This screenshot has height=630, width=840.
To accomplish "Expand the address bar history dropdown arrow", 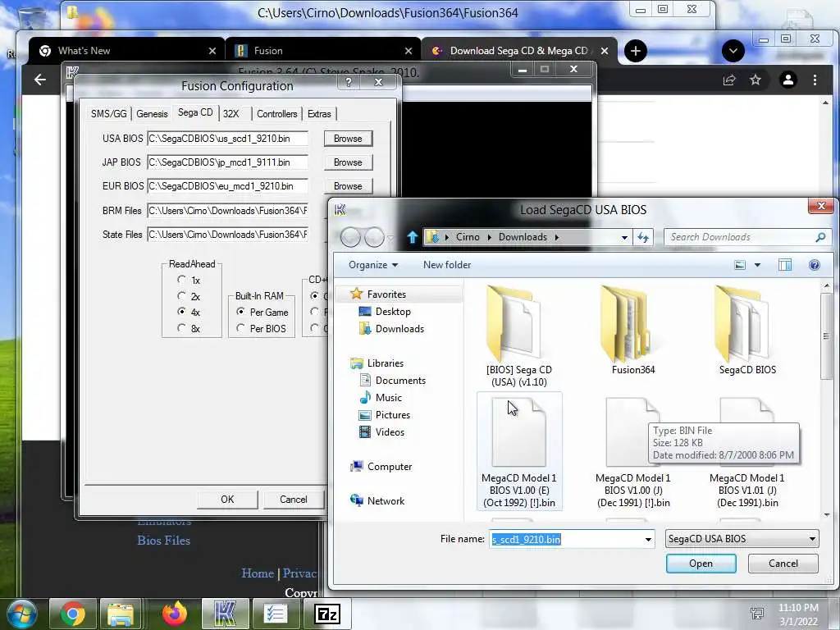I will click(624, 237).
